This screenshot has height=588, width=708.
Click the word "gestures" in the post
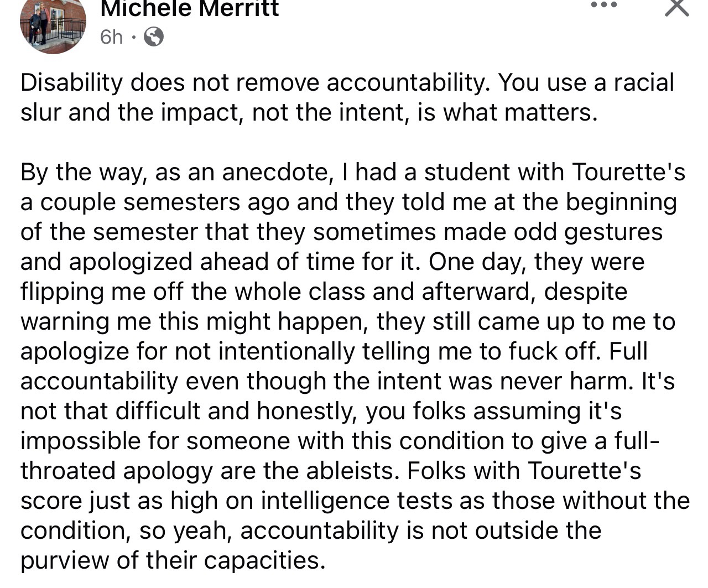pos(613,232)
